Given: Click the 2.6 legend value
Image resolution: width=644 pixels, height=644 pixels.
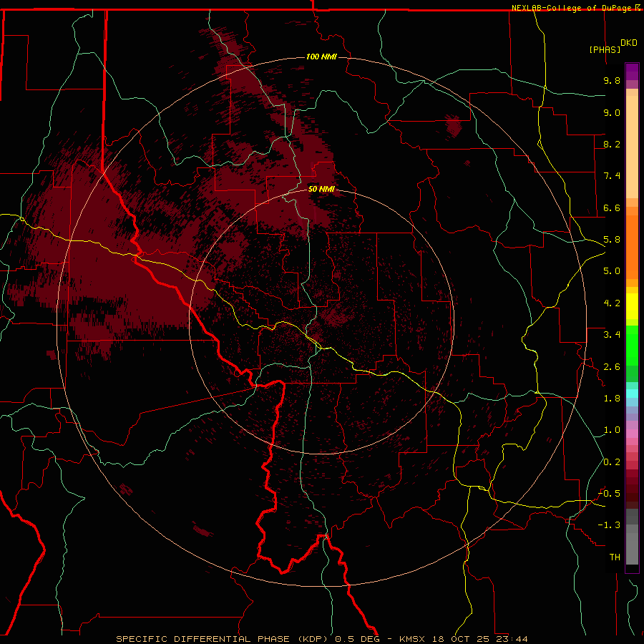Looking at the screenshot, I should (x=612, y=367).
